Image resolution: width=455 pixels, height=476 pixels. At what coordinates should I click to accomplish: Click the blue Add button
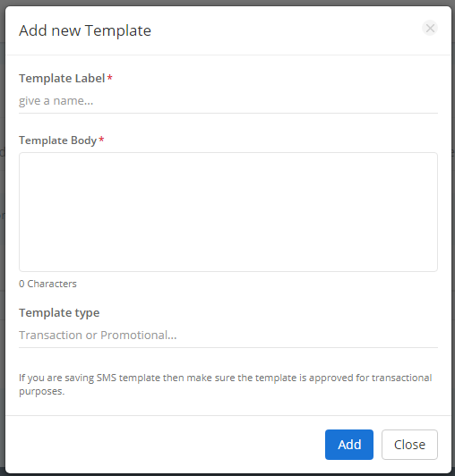349,445
